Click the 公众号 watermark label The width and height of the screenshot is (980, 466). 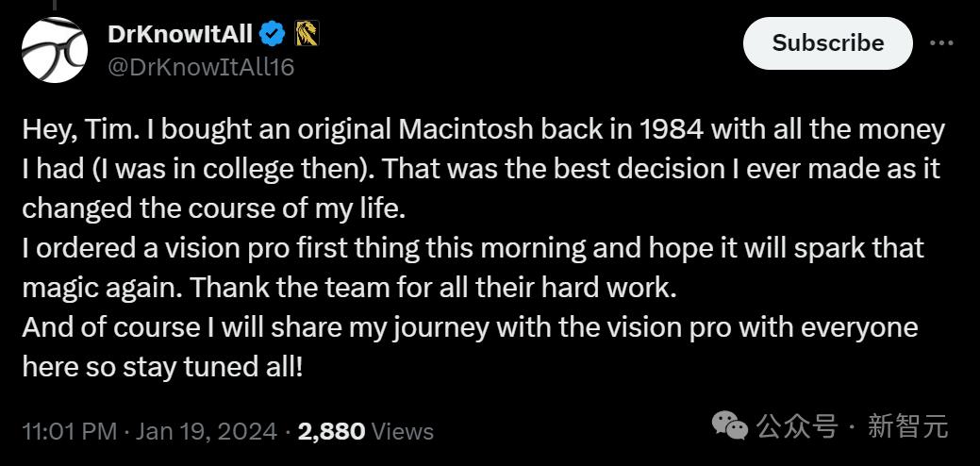coord(798,426)
